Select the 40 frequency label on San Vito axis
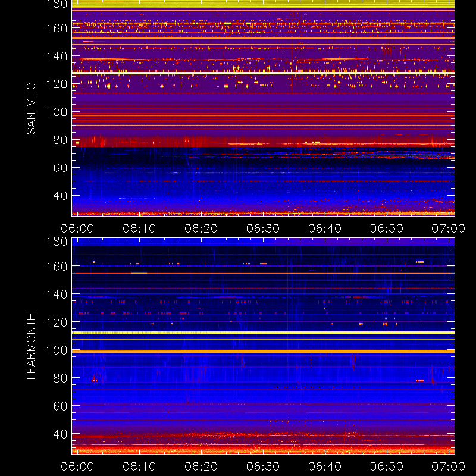This screenshot has height=476, width=476. point(60,196)
